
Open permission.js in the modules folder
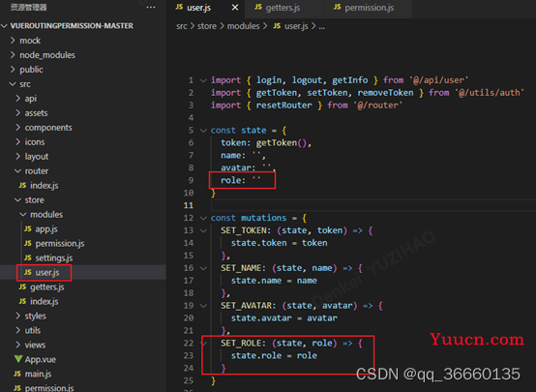click(60, 244)
